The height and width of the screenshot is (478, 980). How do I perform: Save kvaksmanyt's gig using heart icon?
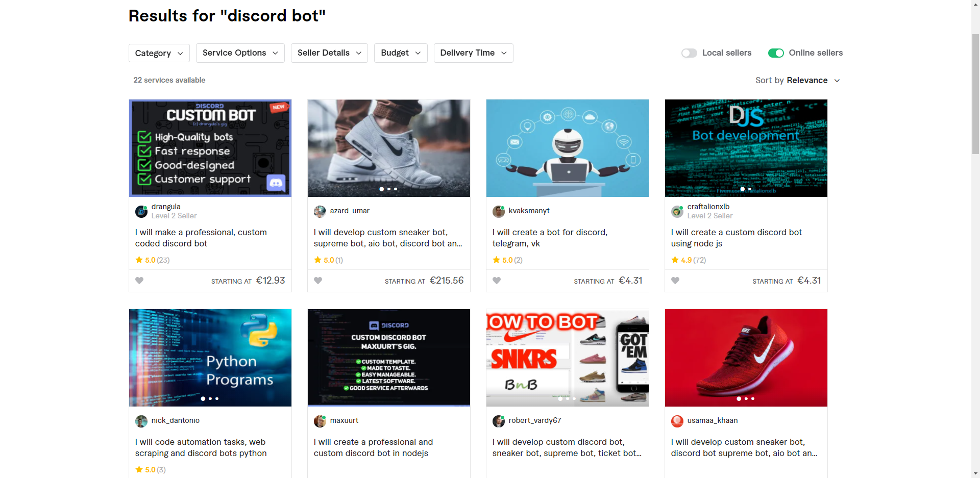coord(497,281)
